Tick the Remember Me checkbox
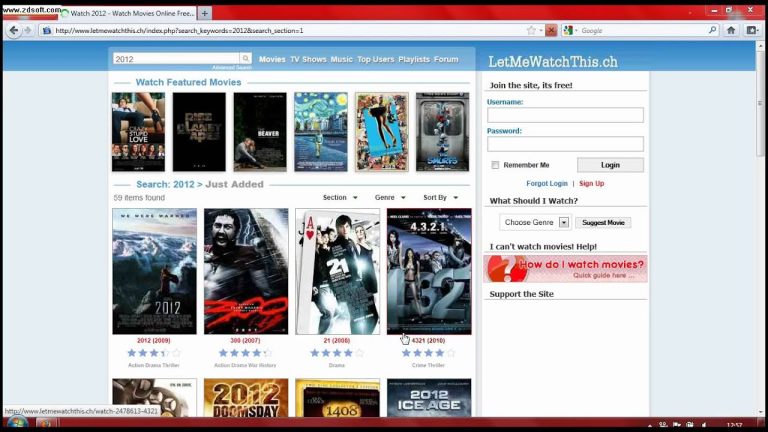This screenshot has height=432, width=768. coord(495,165)
